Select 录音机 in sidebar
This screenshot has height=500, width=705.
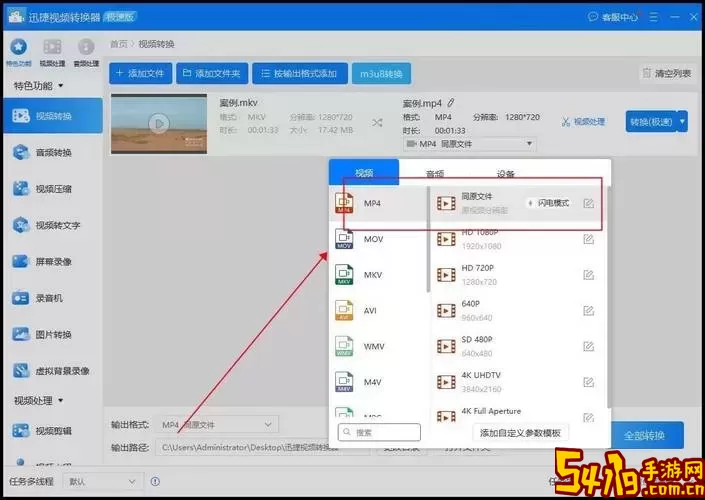[53, 298]
